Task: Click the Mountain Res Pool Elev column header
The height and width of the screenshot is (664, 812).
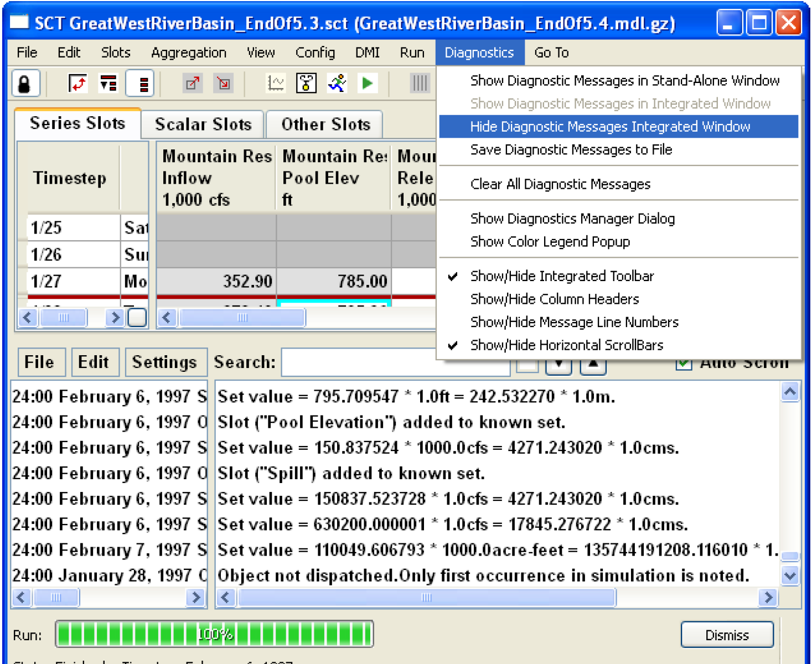Action: [334, 178]
